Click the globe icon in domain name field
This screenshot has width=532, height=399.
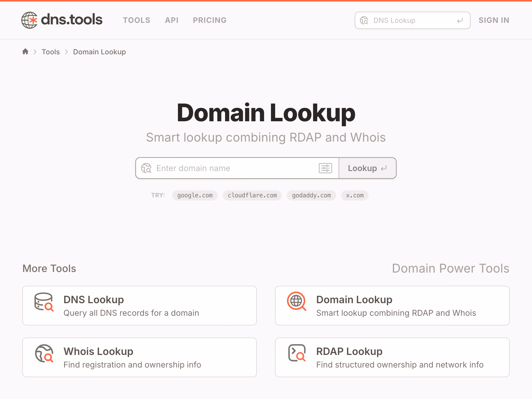coord(146,168)
